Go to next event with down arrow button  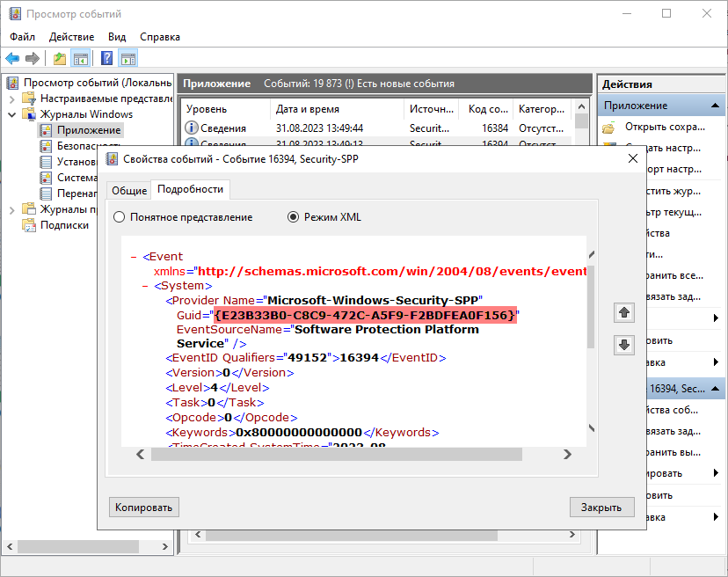click(624, 345)
